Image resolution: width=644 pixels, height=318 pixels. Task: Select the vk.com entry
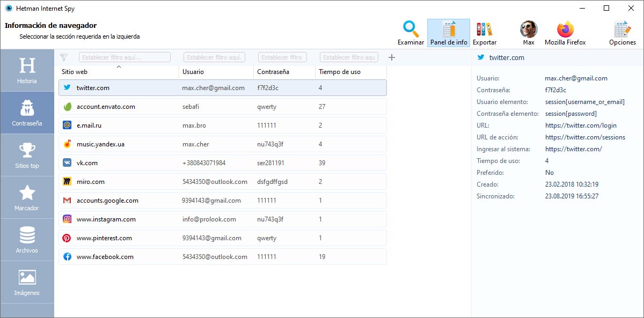pos(223,163)
